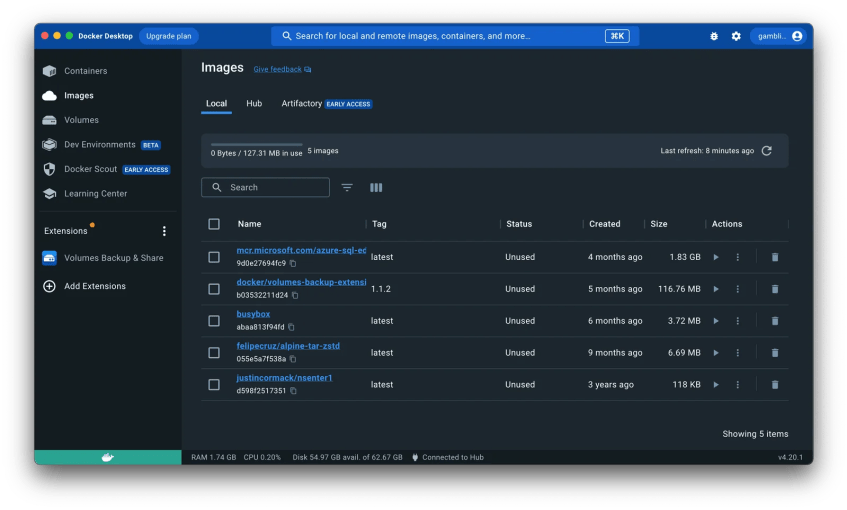Run the alpine-tar-zstd image

(716, 353)
